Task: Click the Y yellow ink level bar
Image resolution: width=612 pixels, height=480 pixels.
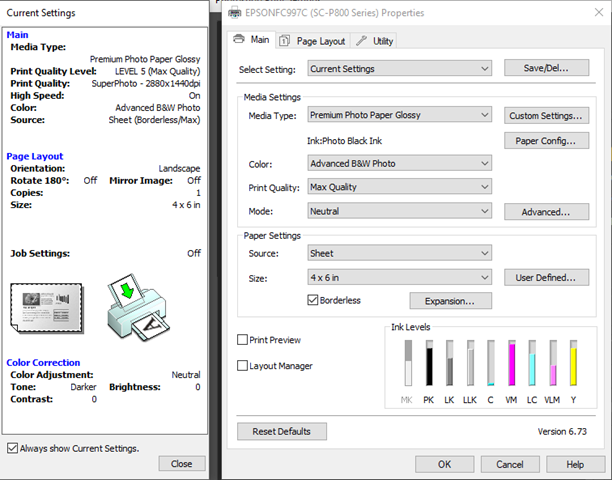Action: (573, 363)
